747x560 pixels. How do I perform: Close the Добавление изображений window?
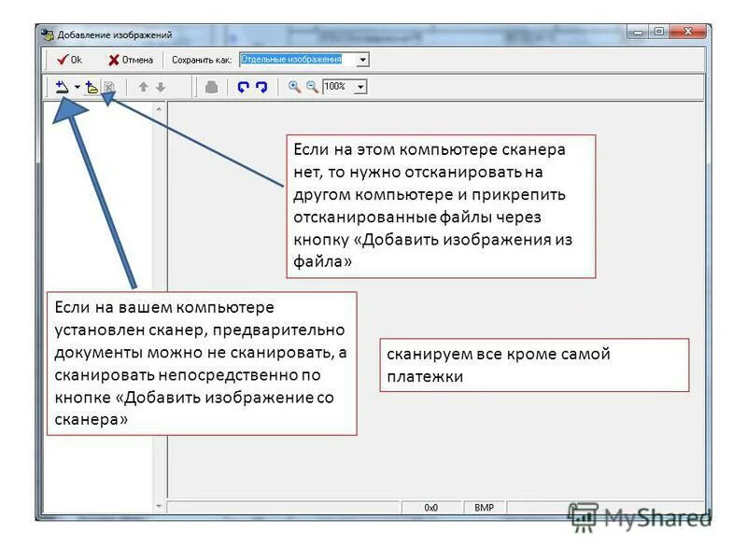point(688,32)
